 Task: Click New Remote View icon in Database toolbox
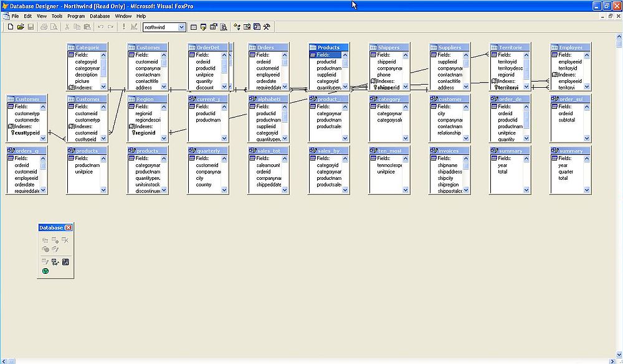click(45, 250)
